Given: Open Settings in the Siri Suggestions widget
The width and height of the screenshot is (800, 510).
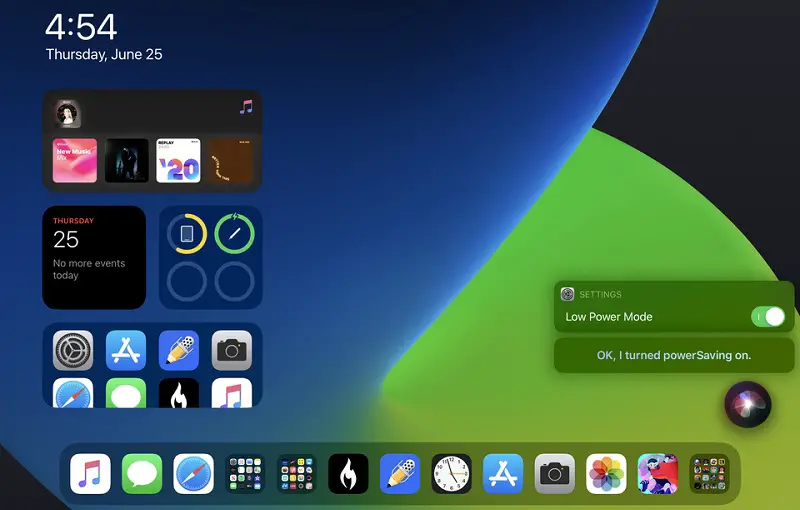Looking at the screenshot, I should point(73,350).
